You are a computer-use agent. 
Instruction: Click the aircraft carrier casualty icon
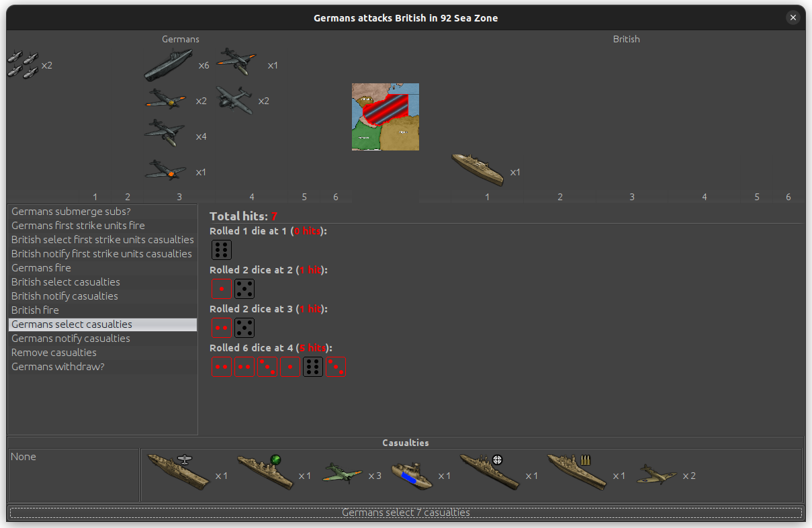178,472
